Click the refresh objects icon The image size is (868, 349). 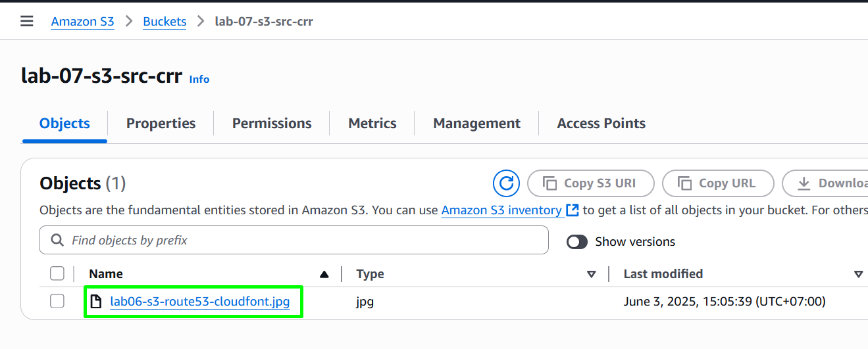coord(506,183)
